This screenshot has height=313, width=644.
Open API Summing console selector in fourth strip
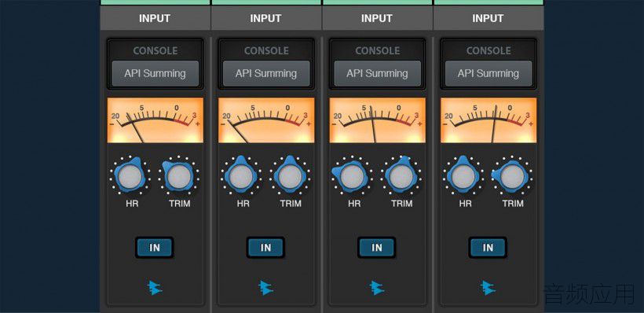tap(488, 74)
